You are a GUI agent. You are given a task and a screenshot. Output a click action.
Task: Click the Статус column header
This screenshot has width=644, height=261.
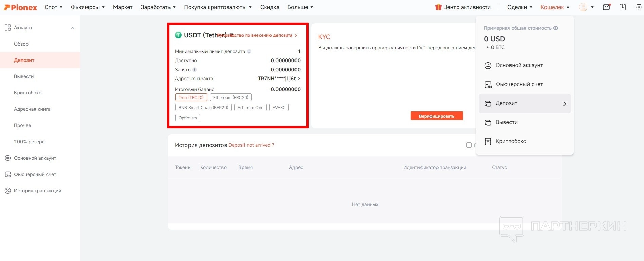coord(499,167)
